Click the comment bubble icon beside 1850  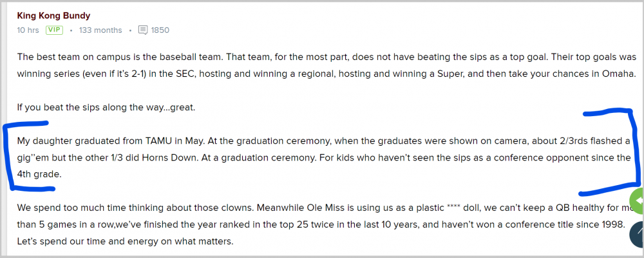(143, 30)
